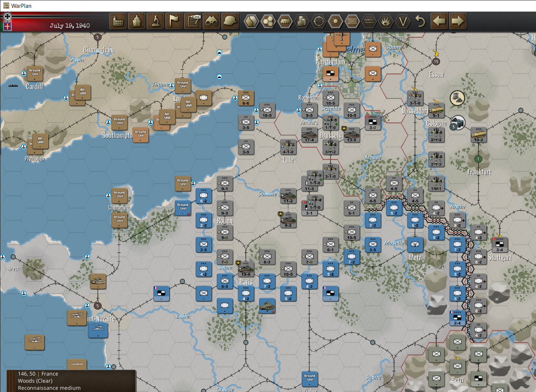Click the 'Reconnaissance medium' status text
Viewport: 536px width, 392px height.
click(49, 388)
